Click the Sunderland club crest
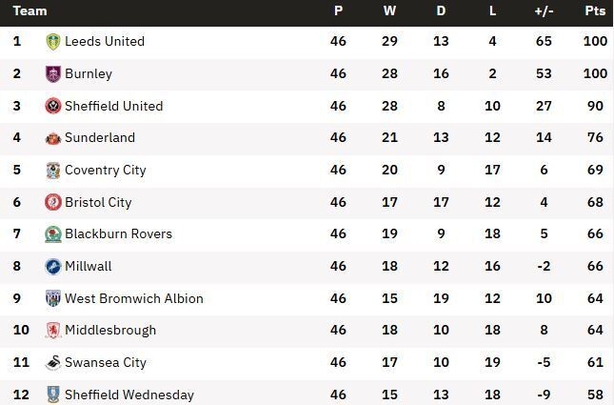The image size is (614, 405). (x=53, y=138)
